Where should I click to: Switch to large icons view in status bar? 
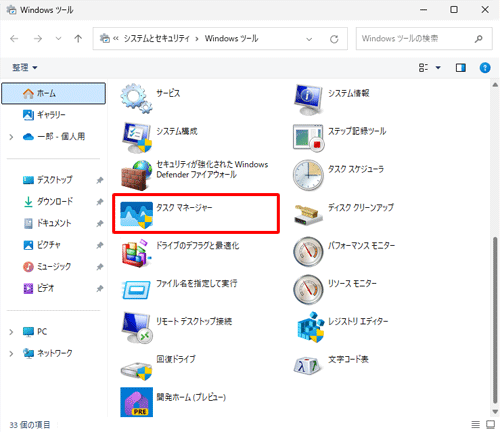(490, 424)
